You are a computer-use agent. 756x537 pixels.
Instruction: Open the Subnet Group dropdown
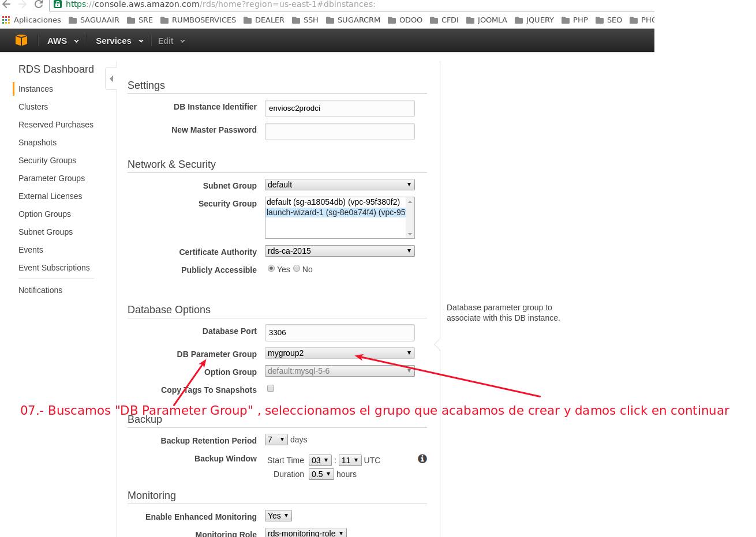tap(340, 185)
